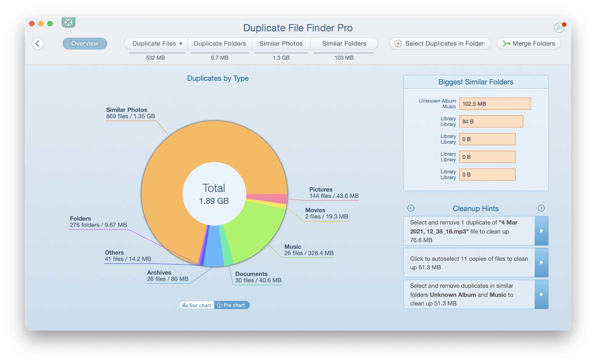Click arrow for autoselect 11 copies hint

[x=542, y=263]
